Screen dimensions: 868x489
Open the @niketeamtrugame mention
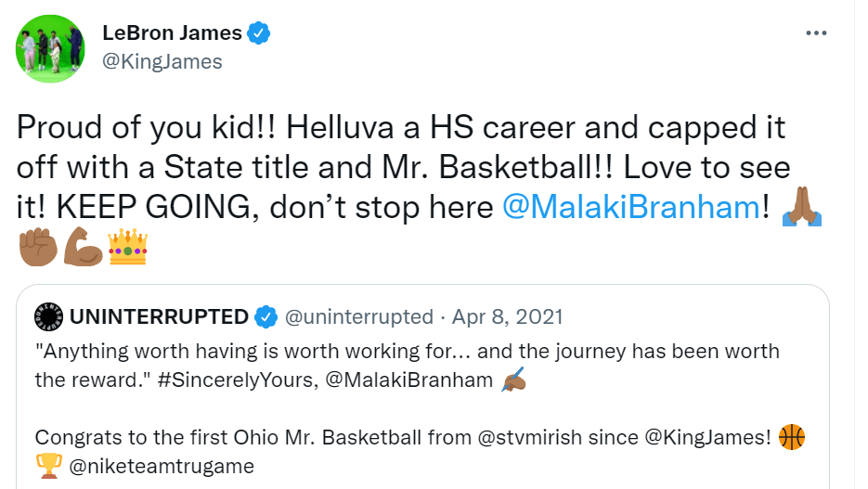[x=162, y=466]
